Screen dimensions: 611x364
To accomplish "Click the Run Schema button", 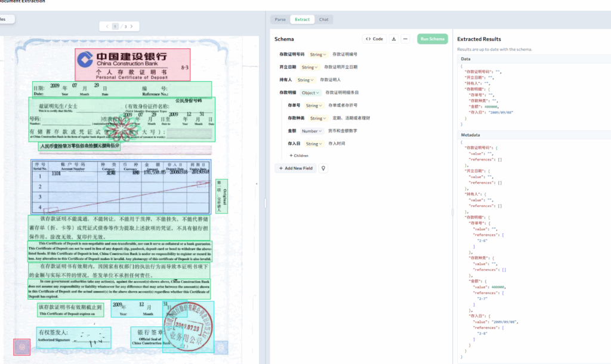I will click(432, 39).
